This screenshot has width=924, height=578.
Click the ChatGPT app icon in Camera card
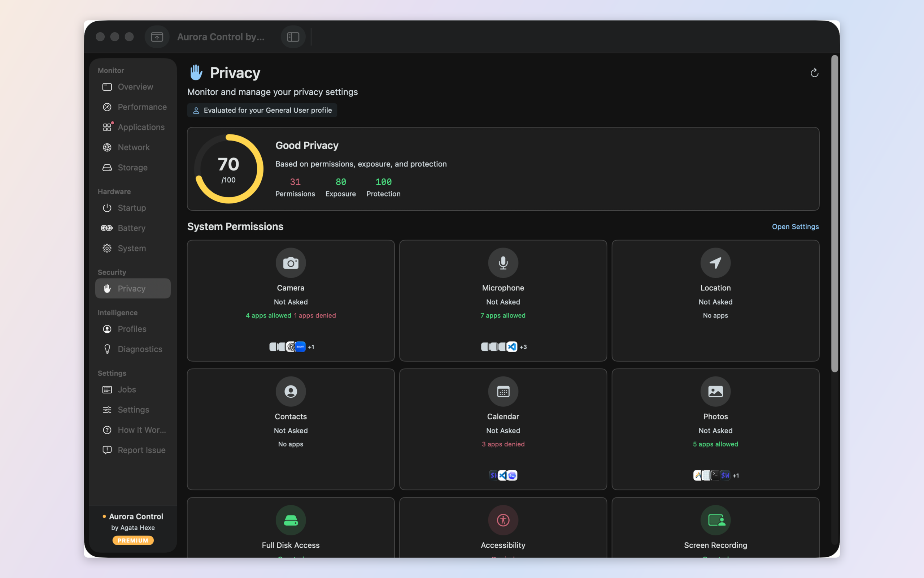(291, 347)
